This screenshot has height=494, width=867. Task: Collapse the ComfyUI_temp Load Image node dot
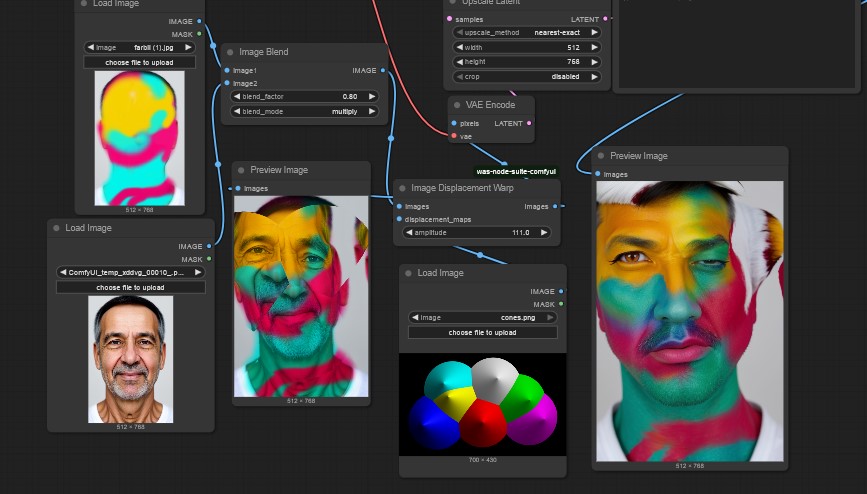(56, 228)
